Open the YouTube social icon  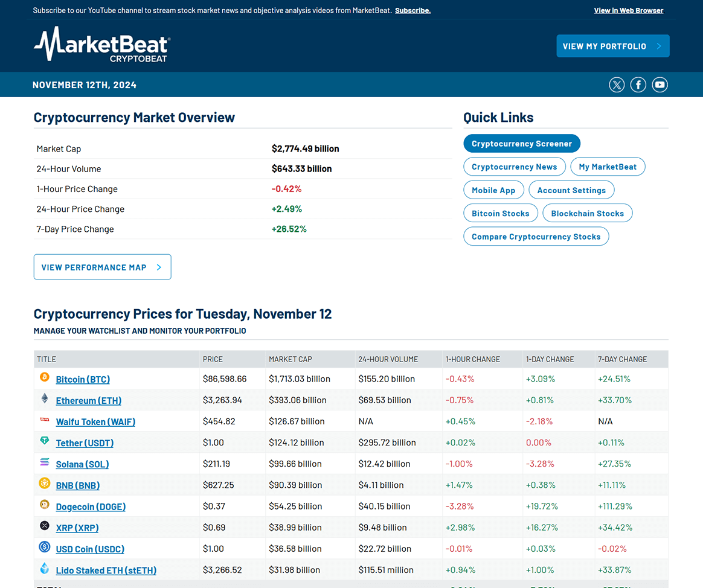pos(660,85)
